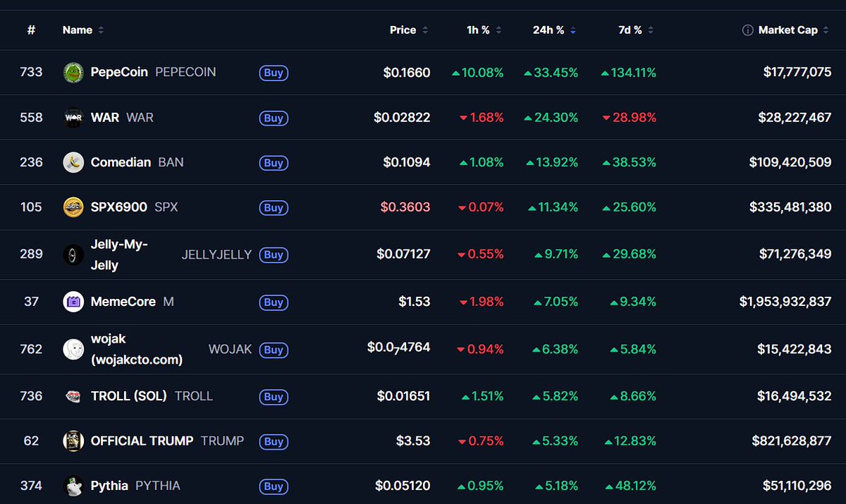Click Buy button for Pythia
The height and width of the screenshot is (504, 846).
click(x=274, y=486)
